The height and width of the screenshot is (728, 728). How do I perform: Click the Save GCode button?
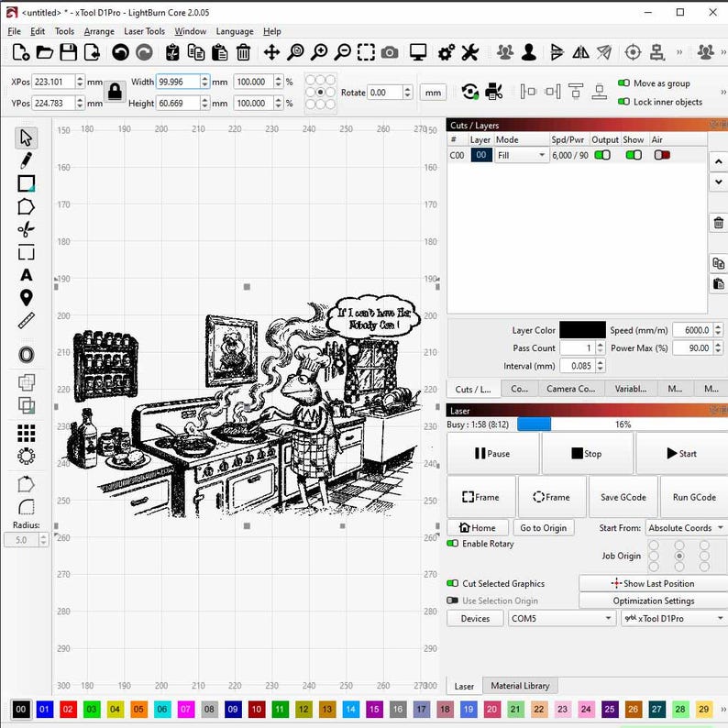coord(623,497)
